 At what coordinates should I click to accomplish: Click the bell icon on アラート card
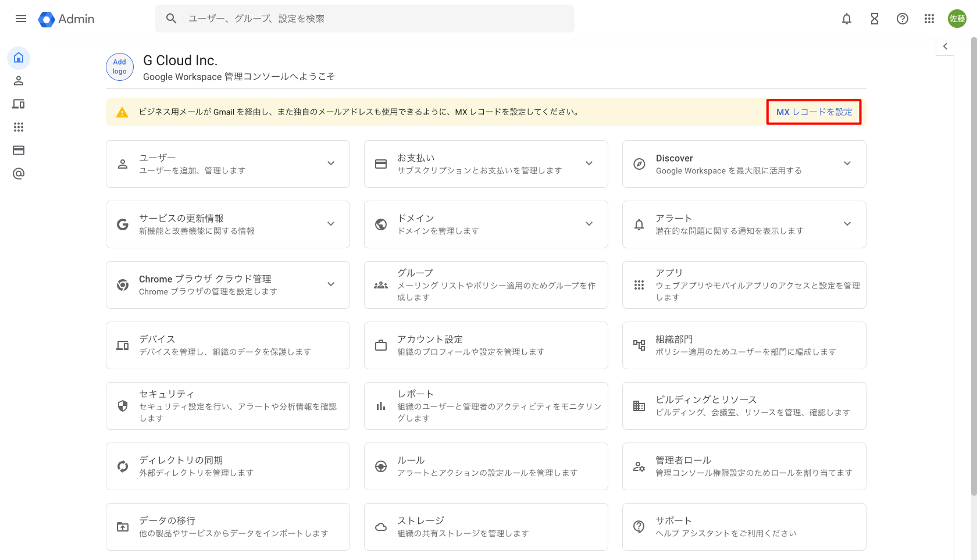click(639, 224)
